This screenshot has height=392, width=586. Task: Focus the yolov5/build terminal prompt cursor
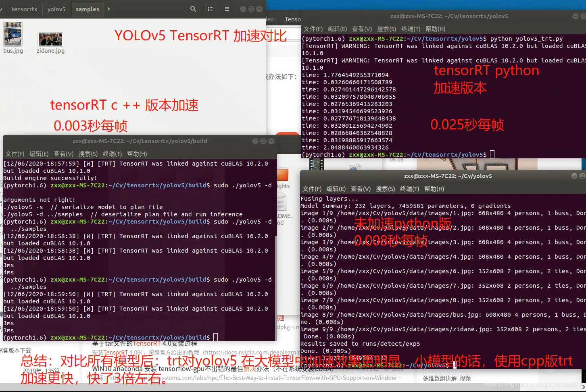[x=216, y=337]
